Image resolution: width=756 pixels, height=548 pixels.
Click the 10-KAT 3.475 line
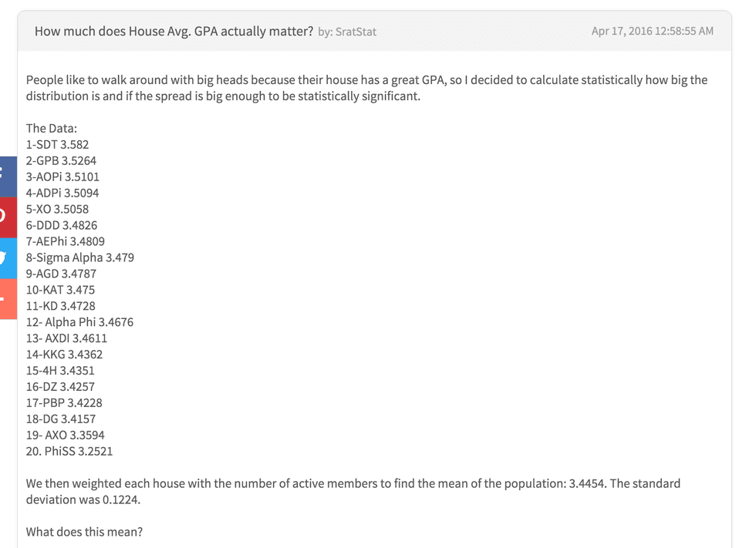pyautogui.click(x=60, y=290)
